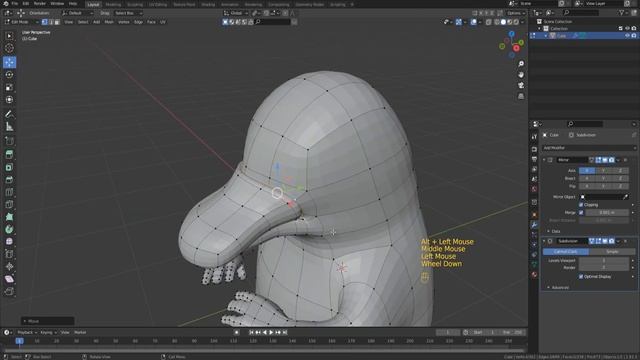Screen dimensions: 640x360
Task: Select the Extrude Region tool
Action: pos(9,154)
